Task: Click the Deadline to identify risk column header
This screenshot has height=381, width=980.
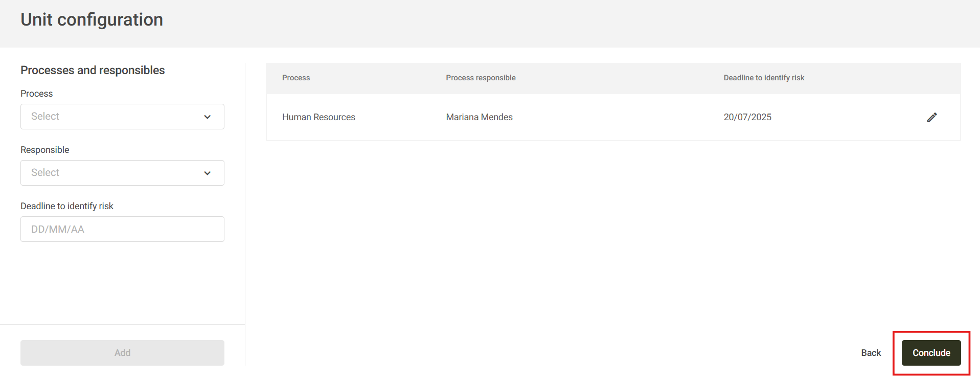Action: click(x=764, y=78)
